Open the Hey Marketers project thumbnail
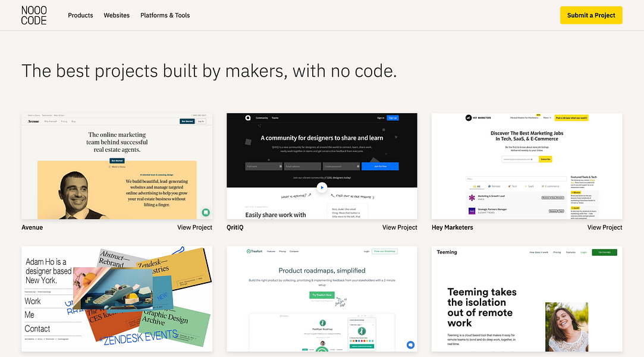This screenshot has width=644, height=357. click(x=527, y=167)
